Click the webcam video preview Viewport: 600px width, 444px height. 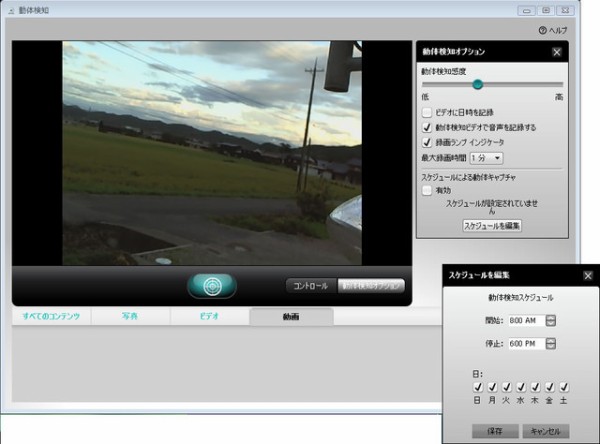[x=212, y=153]
